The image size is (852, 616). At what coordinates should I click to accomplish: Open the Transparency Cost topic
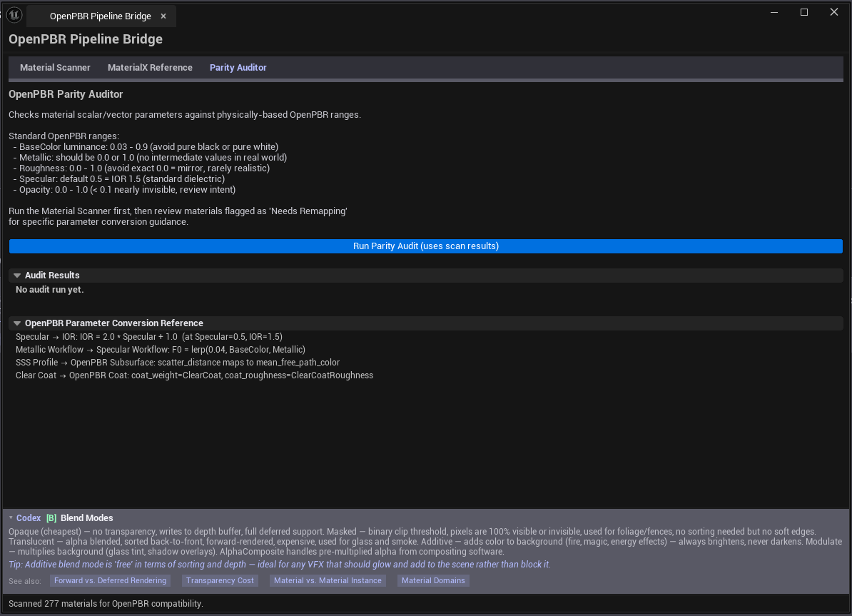[x=220, y=580]
